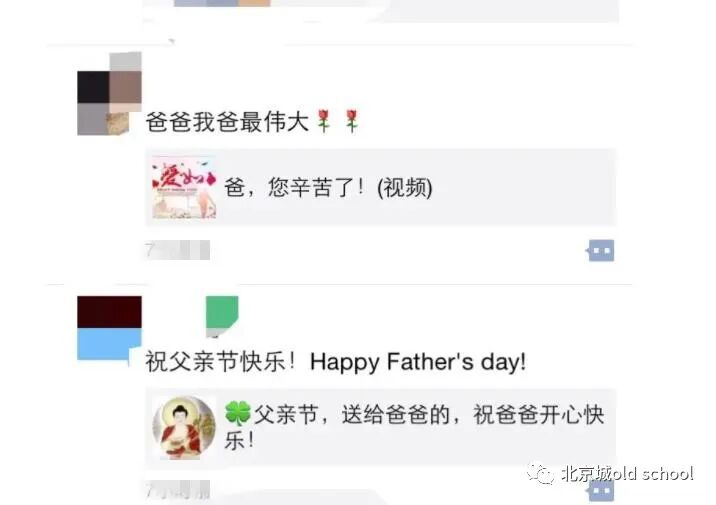Open comment menu on first post
Viewport: 716px width, 505px height.
pyautogui.click(x=601, y=250)
